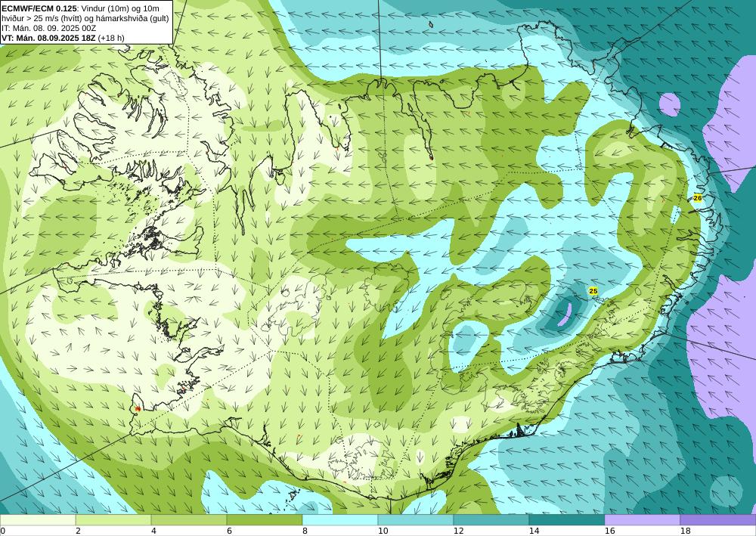This screenshot has height=536, width=756.
Task: Click the yellow gust label 25
Action: [x=593, y=291]
